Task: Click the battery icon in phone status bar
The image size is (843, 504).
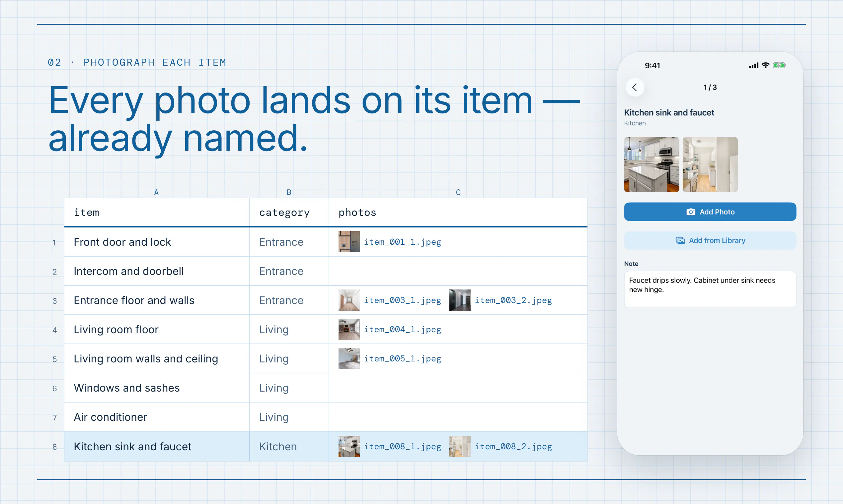Action: (x=779, y=66)
